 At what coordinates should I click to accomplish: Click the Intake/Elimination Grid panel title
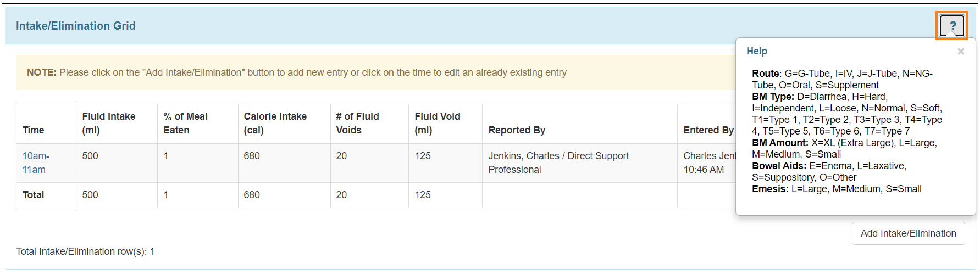click(x=76, y=26)
